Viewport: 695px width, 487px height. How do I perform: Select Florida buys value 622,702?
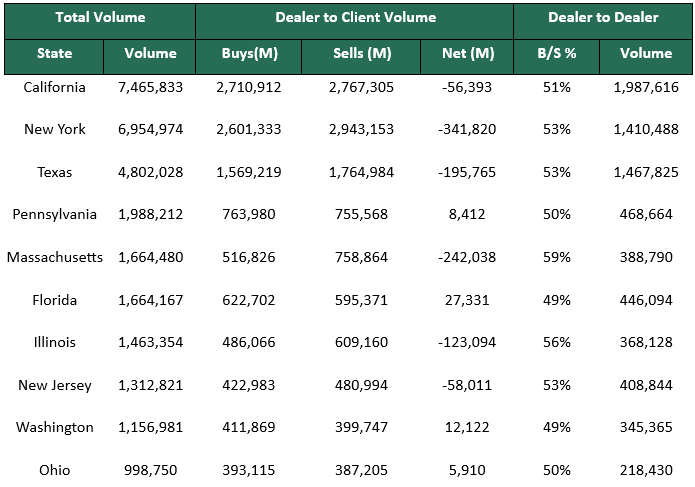[x=249, y=300]
